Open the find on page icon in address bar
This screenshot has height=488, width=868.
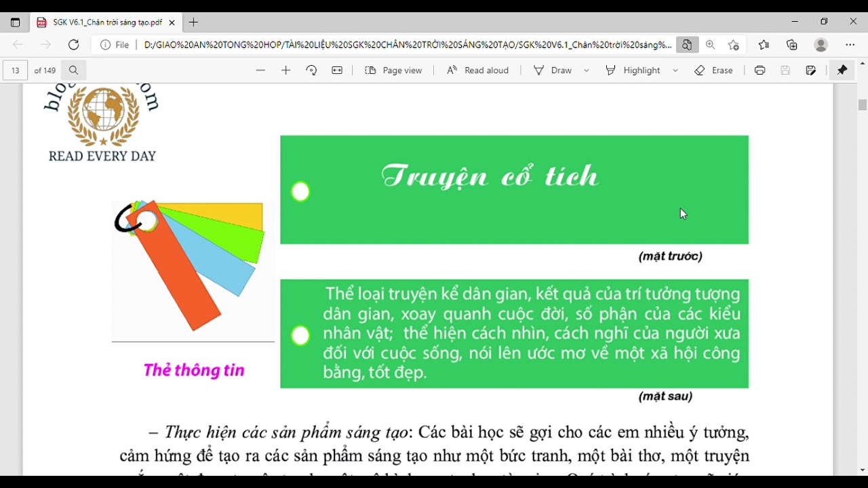(x=687, y=45)
